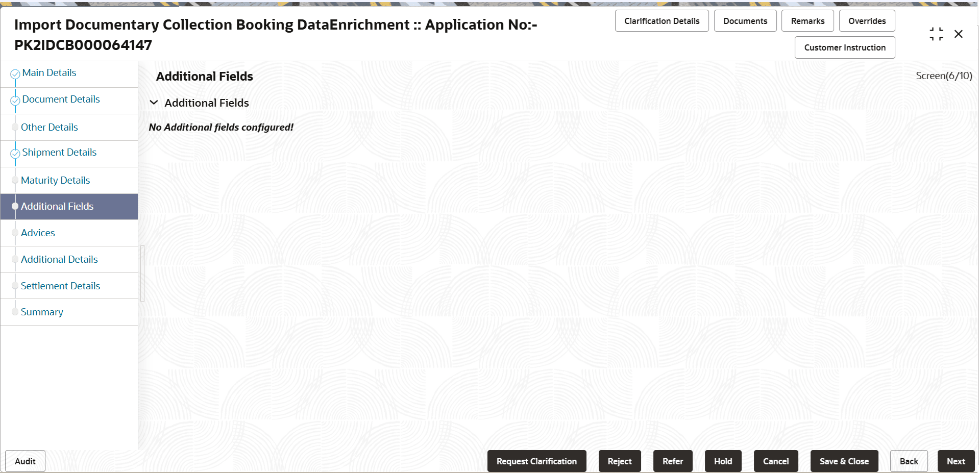The image size is (980, 473).
Task: Click the progress dot beside Summary stage
Action: (15, 312)
